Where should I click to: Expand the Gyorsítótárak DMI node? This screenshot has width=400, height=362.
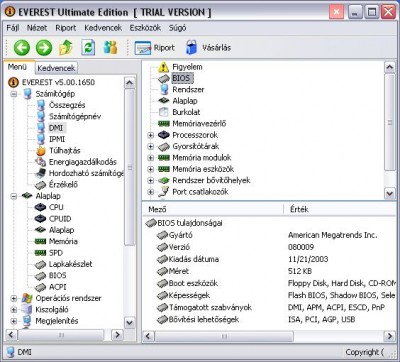151,147
